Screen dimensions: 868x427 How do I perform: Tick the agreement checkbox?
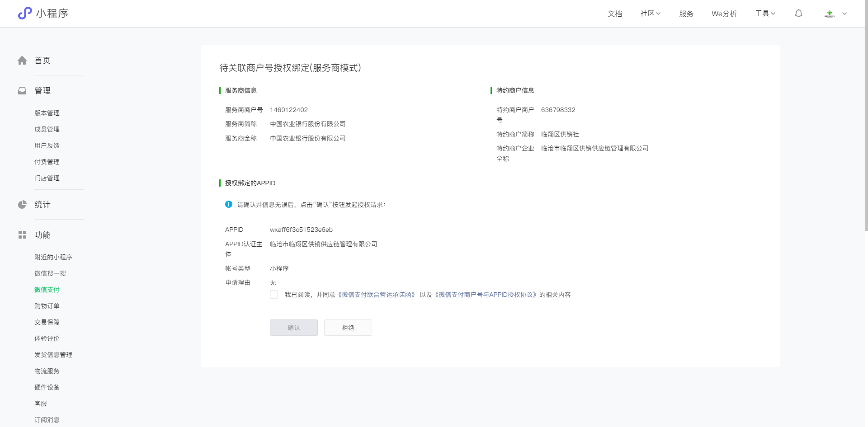(274, 295)
